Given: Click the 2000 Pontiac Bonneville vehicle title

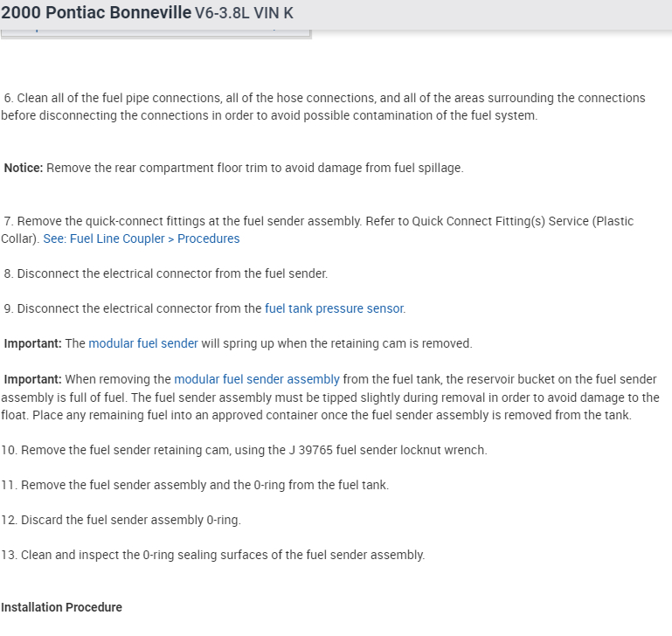Looking at the screenshot, I should coord(96,14).
